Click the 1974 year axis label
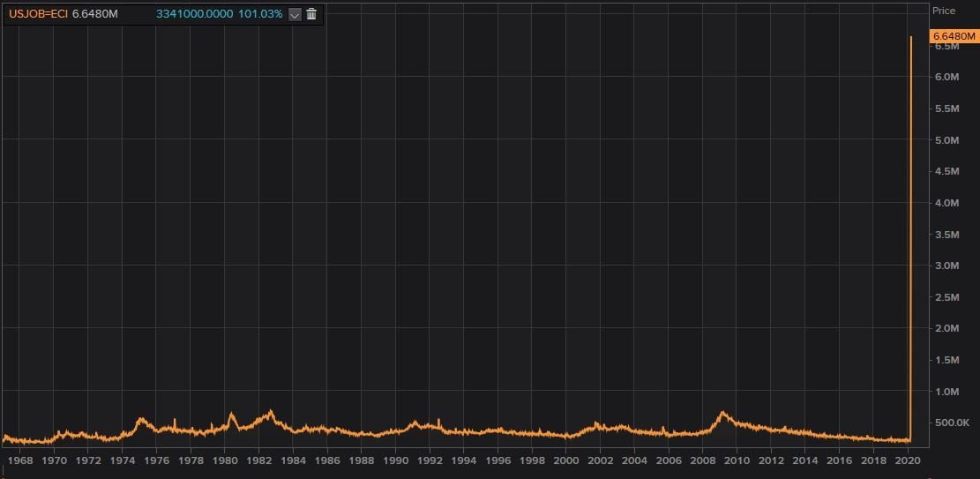 point(123,460)
